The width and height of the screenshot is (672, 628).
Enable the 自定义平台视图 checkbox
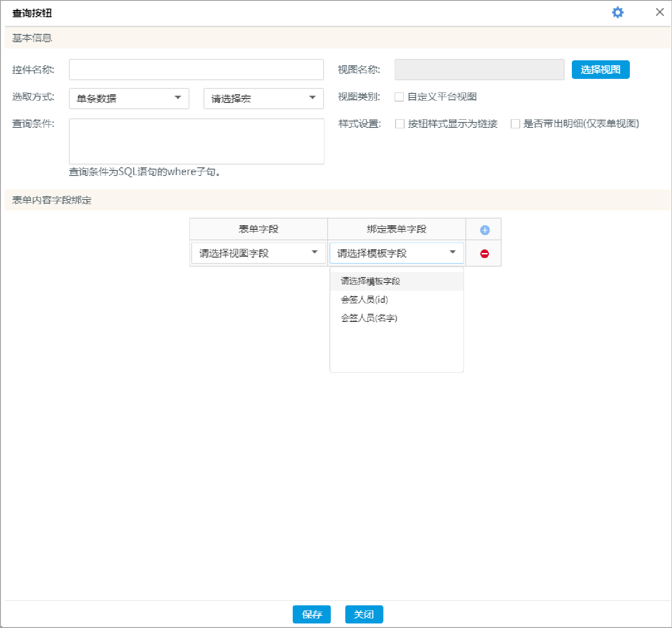pyautogui.click(x=399, y=97)
